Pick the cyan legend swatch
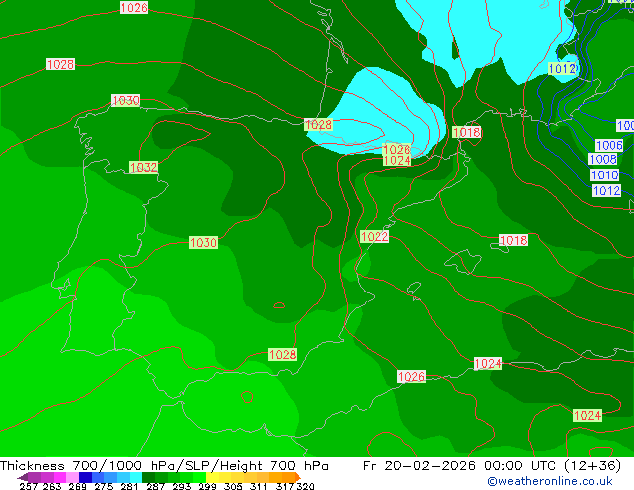 click(x=136, y=477)
